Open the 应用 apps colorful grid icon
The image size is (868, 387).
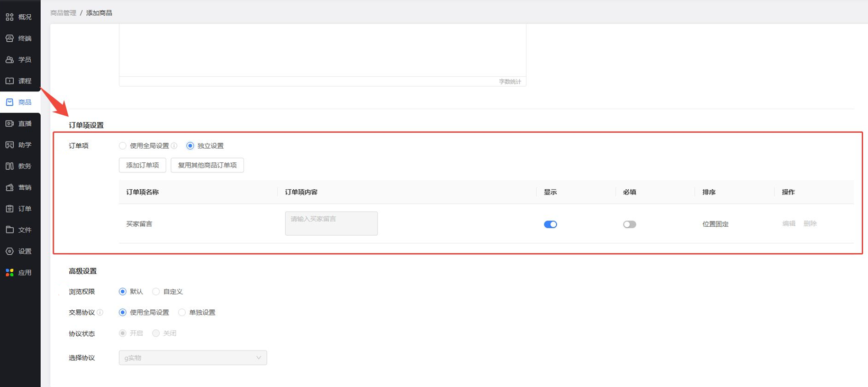point(10,272)
